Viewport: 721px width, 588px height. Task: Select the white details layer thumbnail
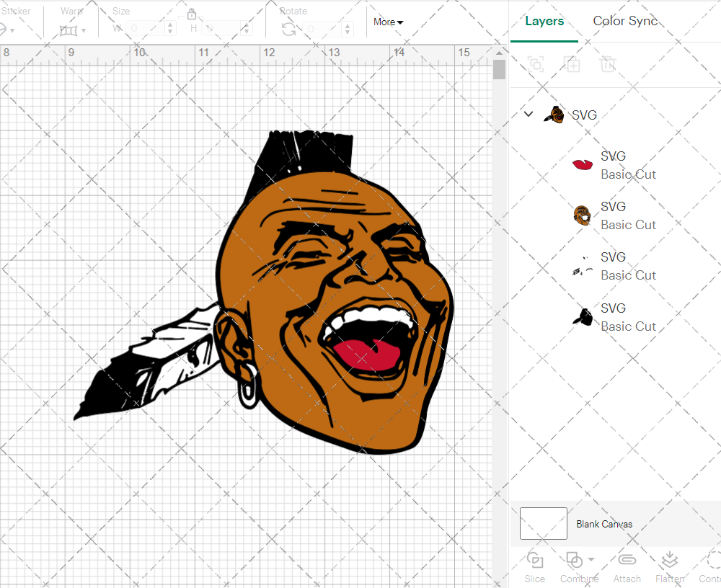[x=583, y=266]
